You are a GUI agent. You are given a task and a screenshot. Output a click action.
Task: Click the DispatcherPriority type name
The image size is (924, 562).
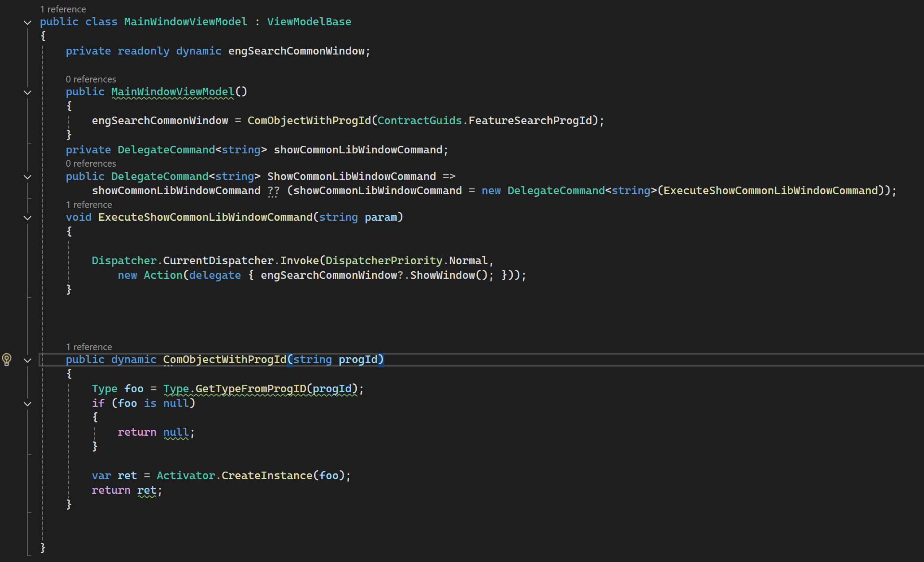click(384, 261)
